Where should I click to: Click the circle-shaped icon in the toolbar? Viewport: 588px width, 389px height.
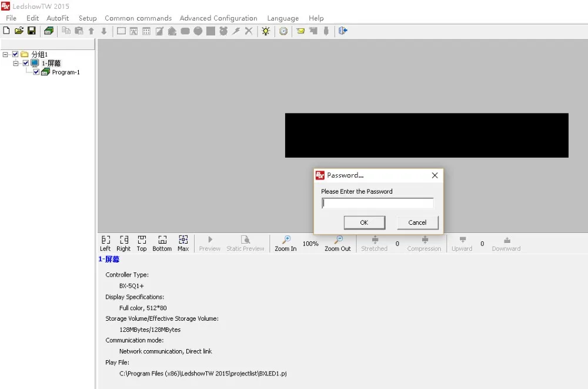point(198,31)
